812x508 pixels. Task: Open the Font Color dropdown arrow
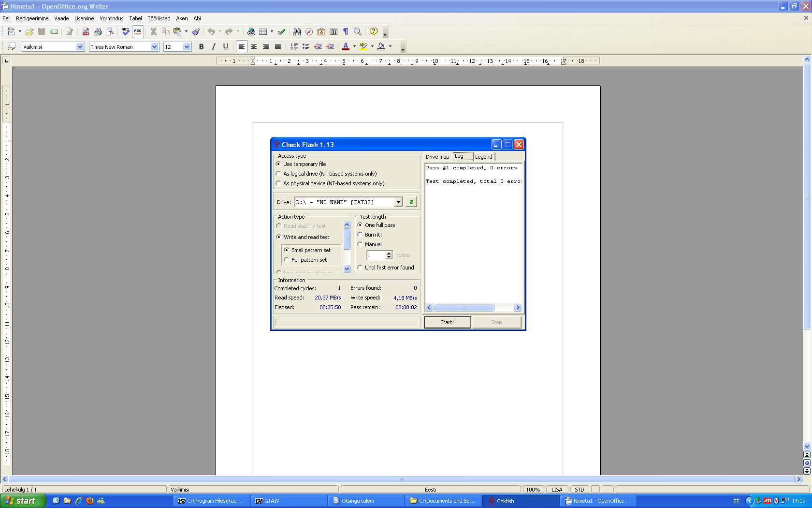pos(354,47)
